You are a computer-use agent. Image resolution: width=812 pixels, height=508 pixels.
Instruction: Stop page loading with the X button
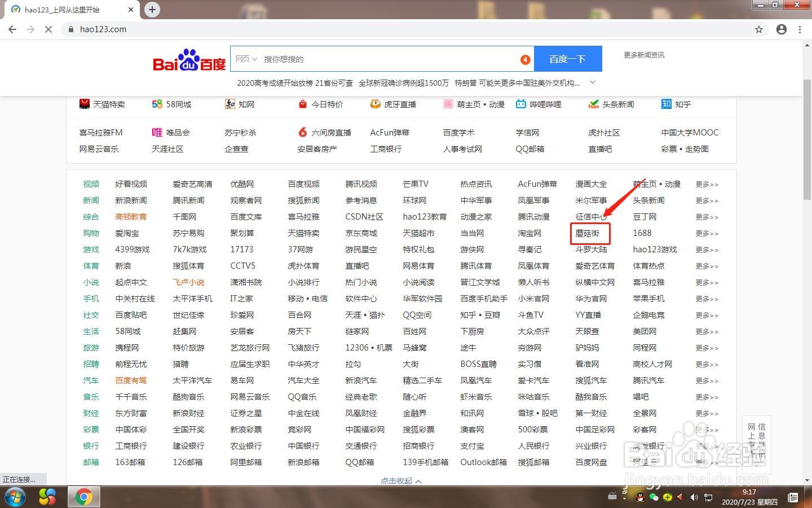pos(48,29)
